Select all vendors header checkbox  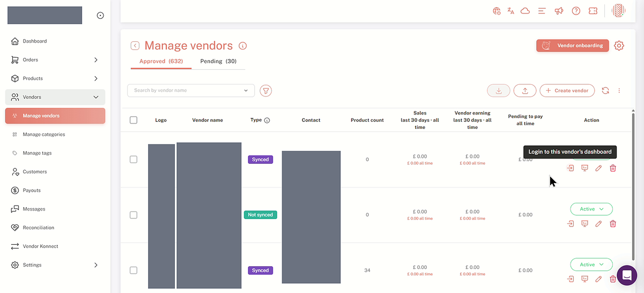coord(133,120)
